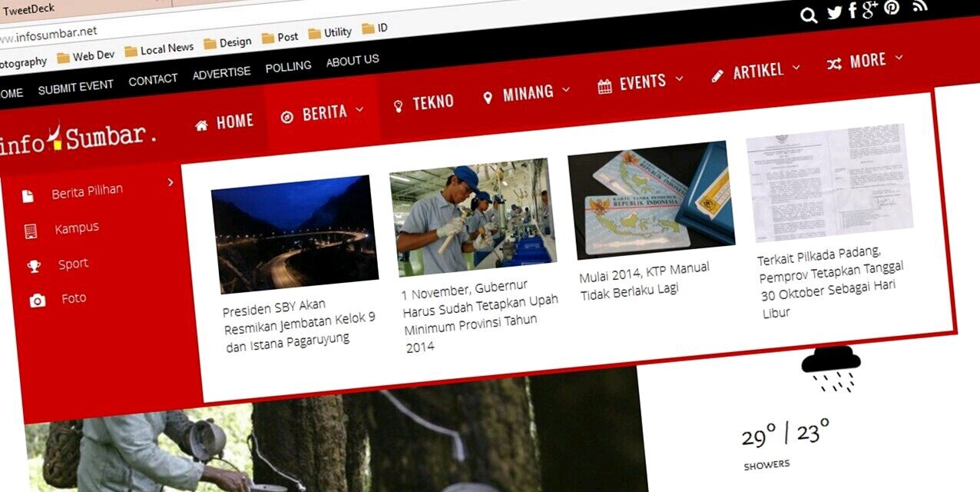Click the SHOWERS weather label
The height and width of the screenshot is (492, 980).
coord(766,464)
